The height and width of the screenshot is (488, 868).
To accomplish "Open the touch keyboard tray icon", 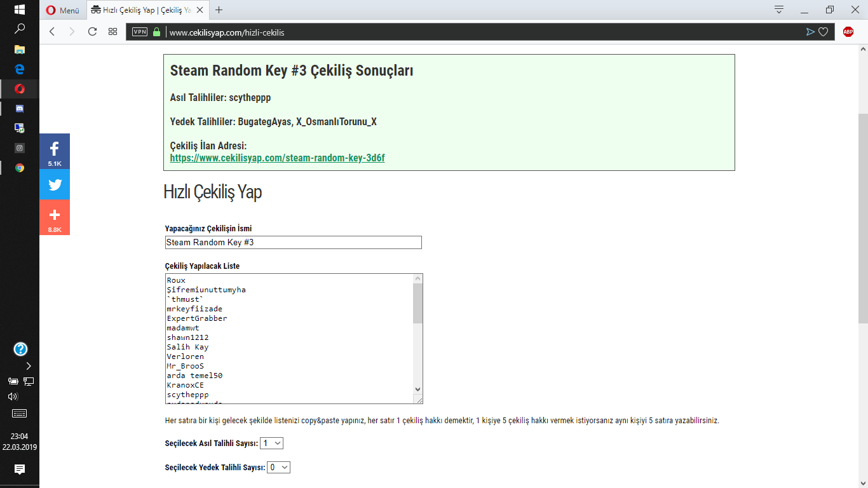I will pyautogui.click(x=20, y=414).
